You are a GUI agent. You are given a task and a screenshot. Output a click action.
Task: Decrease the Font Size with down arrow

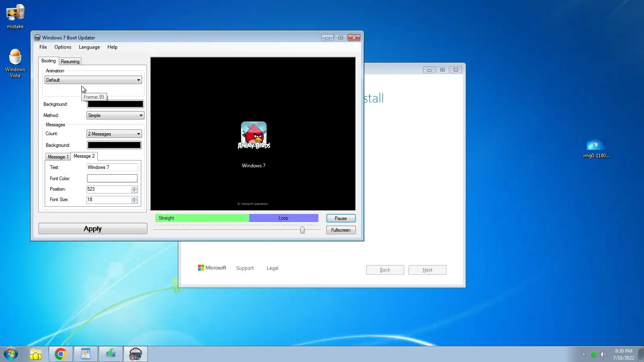(x=134, y=202)
